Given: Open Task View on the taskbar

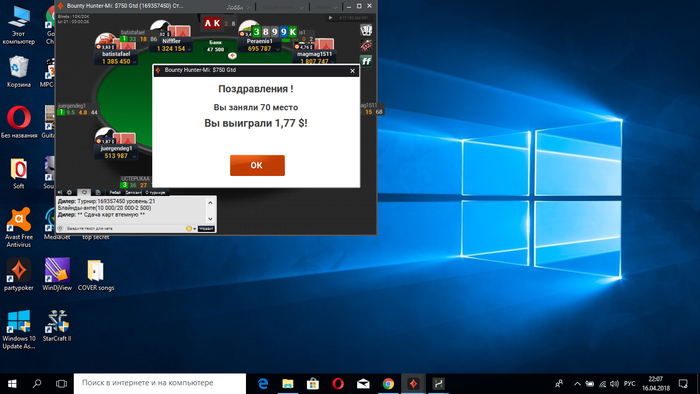Looking at the screenshot, I should point(61,384).
